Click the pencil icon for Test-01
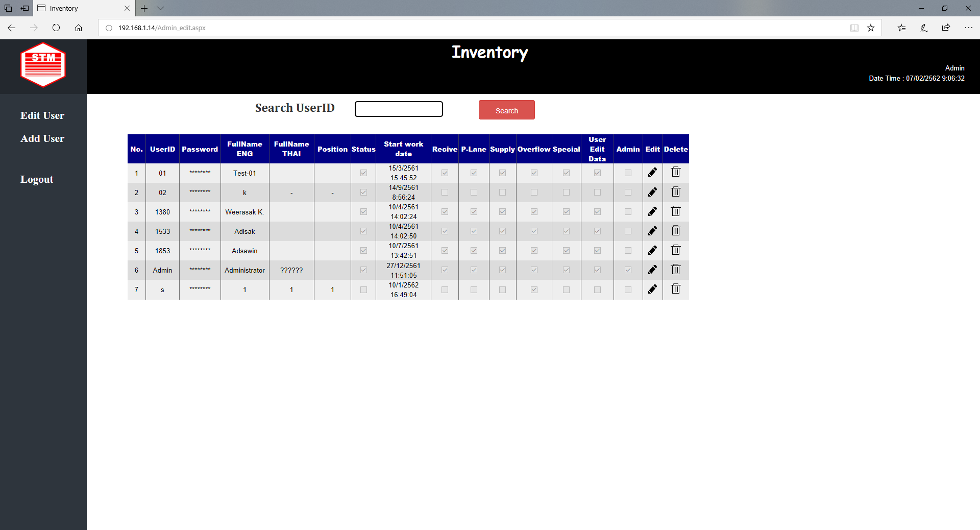This screenshot has width=980, height=530. (x=652, y=173)
